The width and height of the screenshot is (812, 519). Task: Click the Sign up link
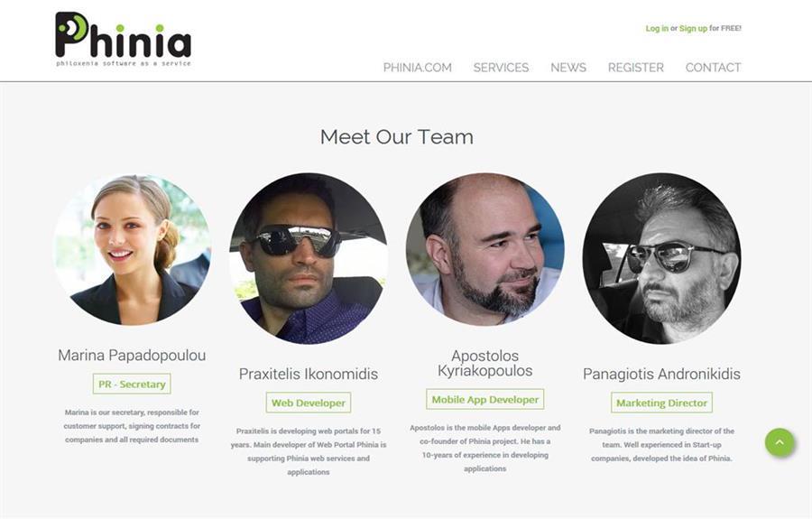693,29
